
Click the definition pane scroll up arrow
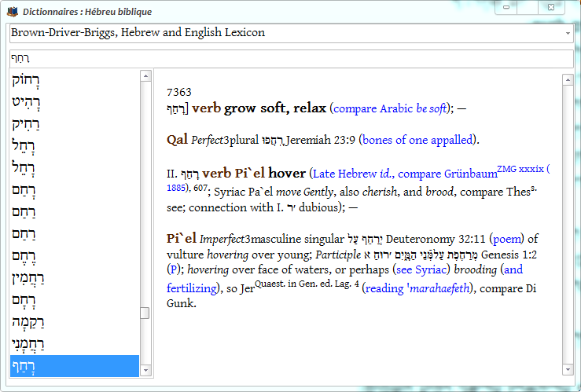568,79
